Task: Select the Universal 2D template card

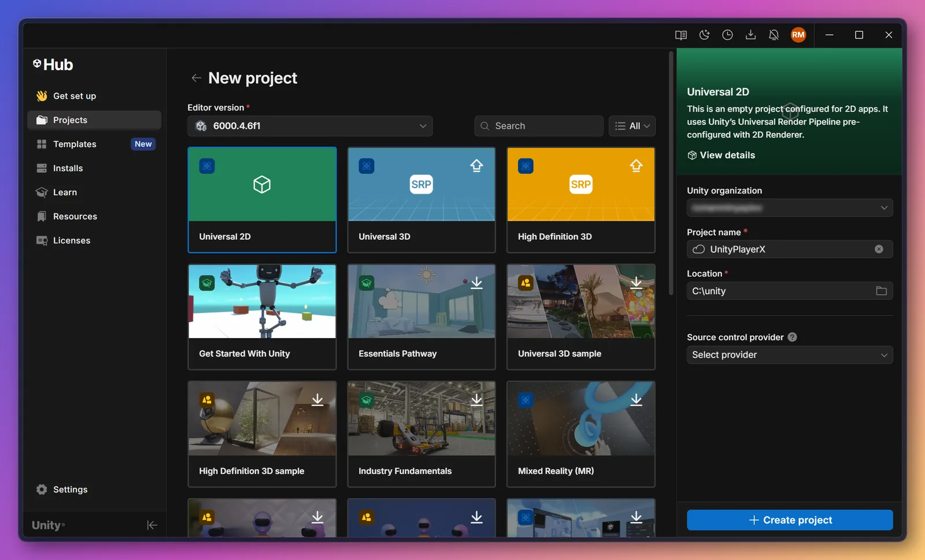Action: tap(262, 200)
